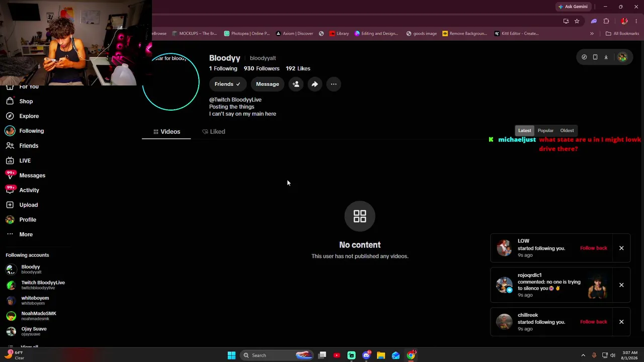Open the Axiom Discover bookmark

[x=294, y=34]
